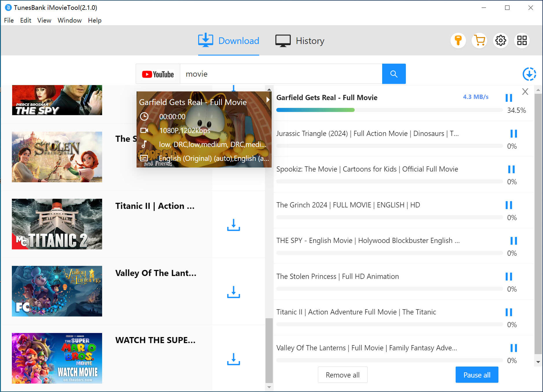Click the results list scroll up arrow
This screenshot has height=392, width=543.
[x=269, y=90]
